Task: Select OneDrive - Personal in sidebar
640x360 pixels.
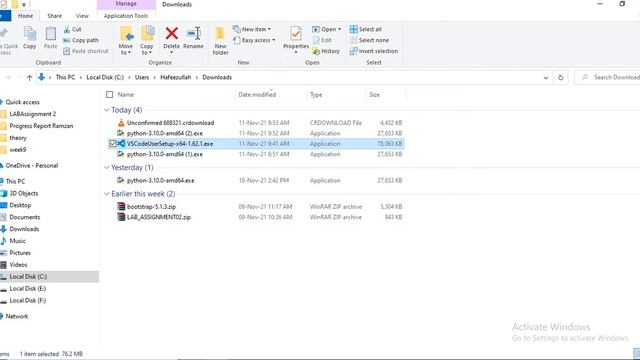Action: (x=32, y=166)
